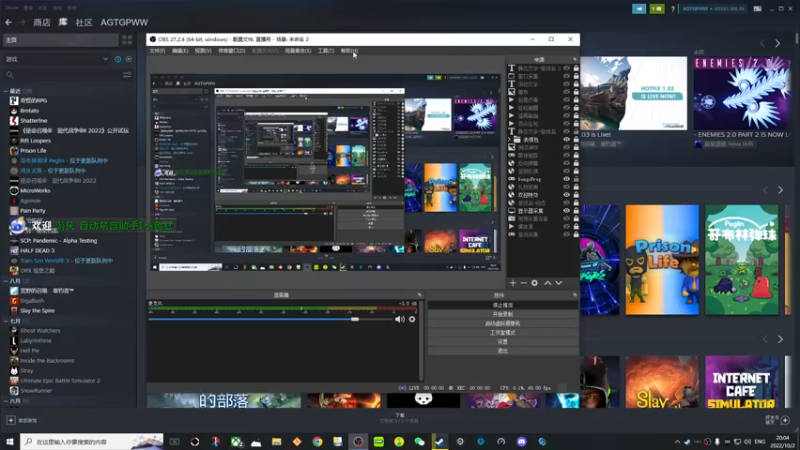
Task: Click the Windows Start button
Action: [x=10, y=441]
